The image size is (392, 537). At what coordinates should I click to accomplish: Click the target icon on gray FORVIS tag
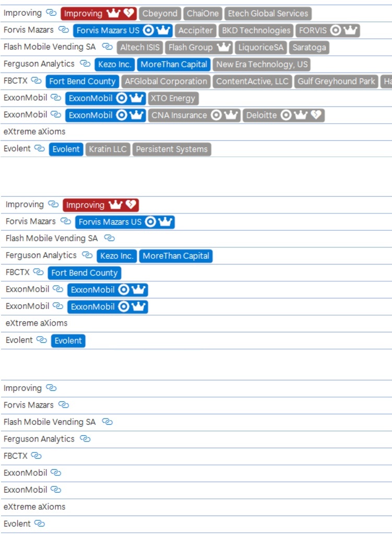point(336,30)
